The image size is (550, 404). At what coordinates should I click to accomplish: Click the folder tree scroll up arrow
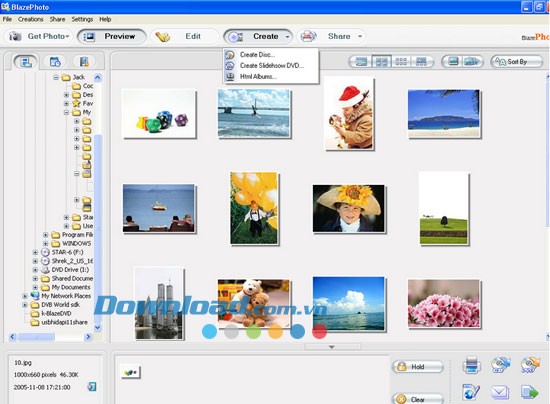(x=98, y=77)
